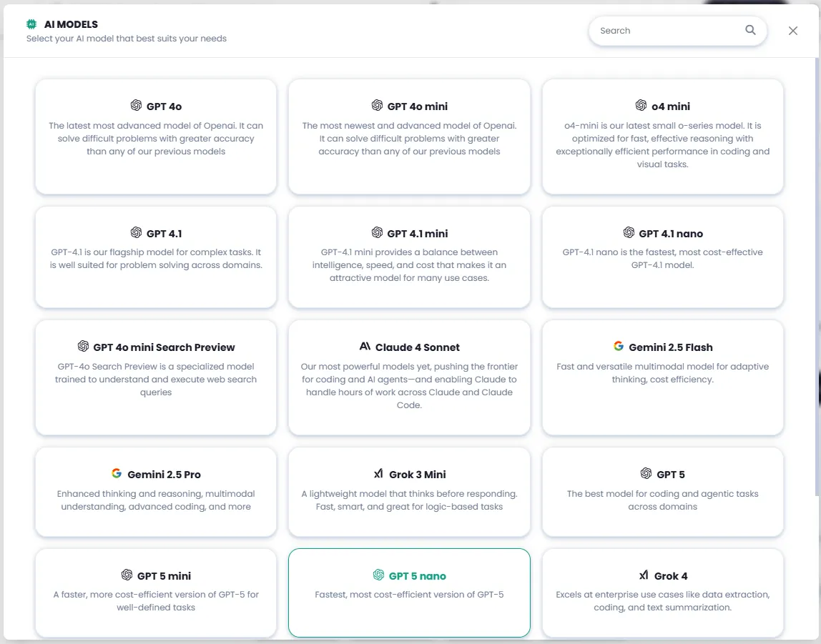Click 'Select your AI model' subtitle text
This screenshot has height=644, width=821.
126,39
